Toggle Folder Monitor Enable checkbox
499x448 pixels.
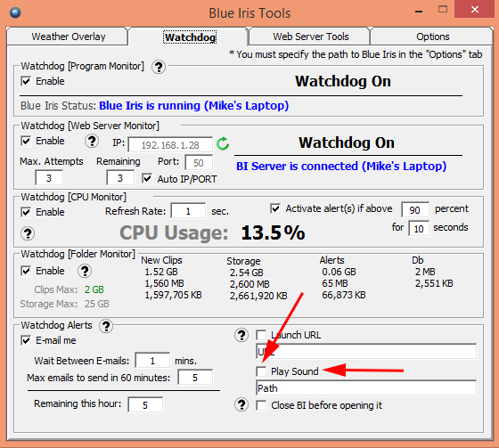pyautogui.click(x=26, y=271)
